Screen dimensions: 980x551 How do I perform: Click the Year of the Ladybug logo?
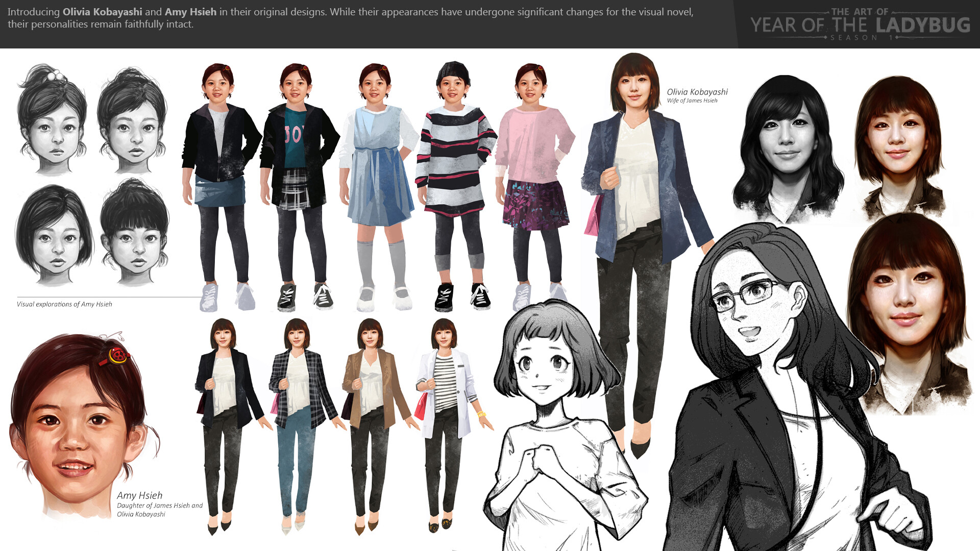click(x=860, y=24)
